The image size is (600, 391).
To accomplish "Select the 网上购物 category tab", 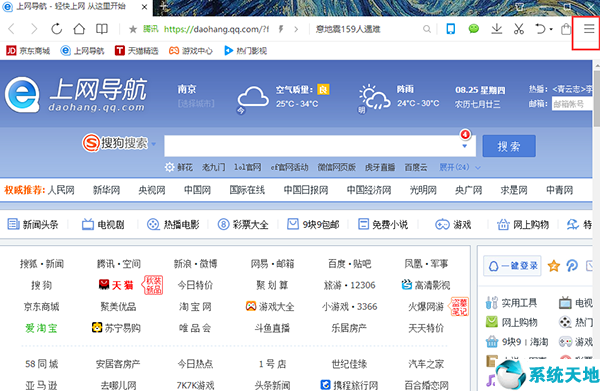I will coord(523,224).
